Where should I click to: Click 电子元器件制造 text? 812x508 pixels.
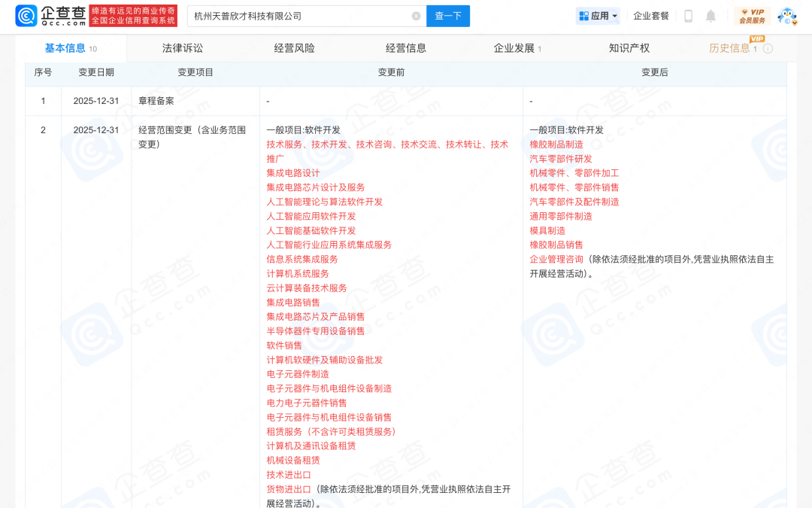click(x=297, y=374)
